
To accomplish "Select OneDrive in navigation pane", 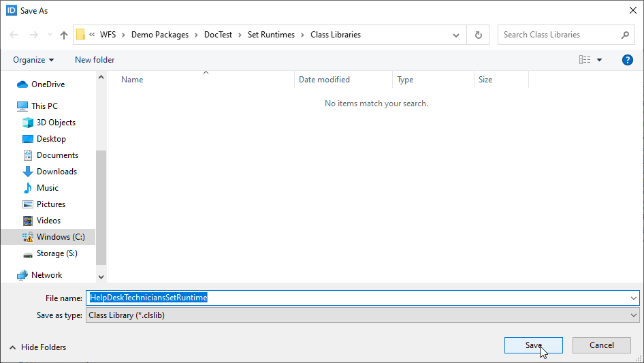I will (x=48, y=84).
